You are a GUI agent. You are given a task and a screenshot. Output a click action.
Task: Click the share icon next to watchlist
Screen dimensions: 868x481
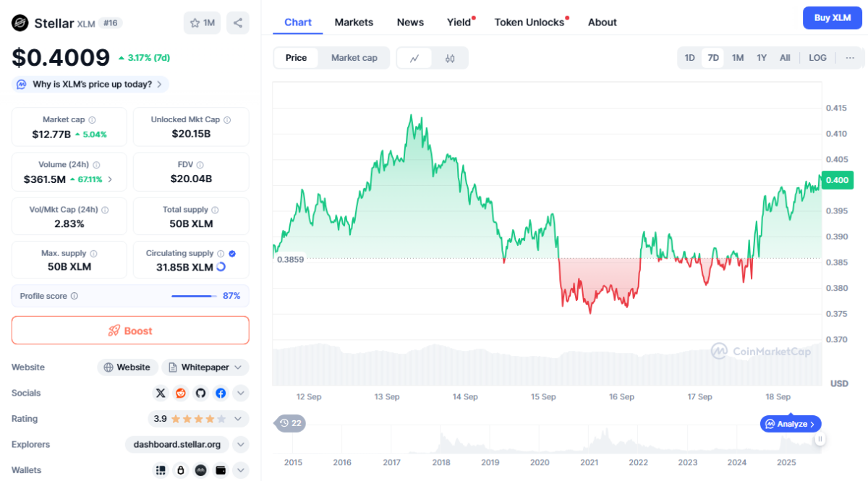coord(237,23)
